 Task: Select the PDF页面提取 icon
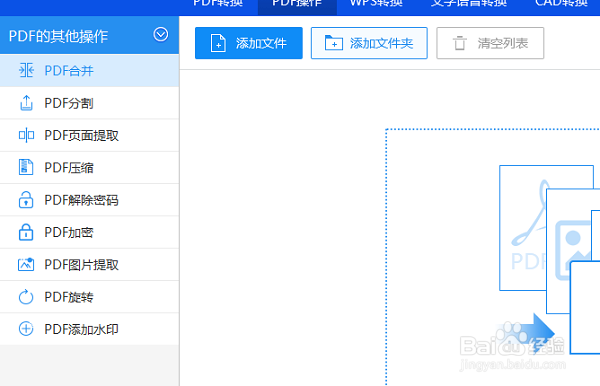26,135
